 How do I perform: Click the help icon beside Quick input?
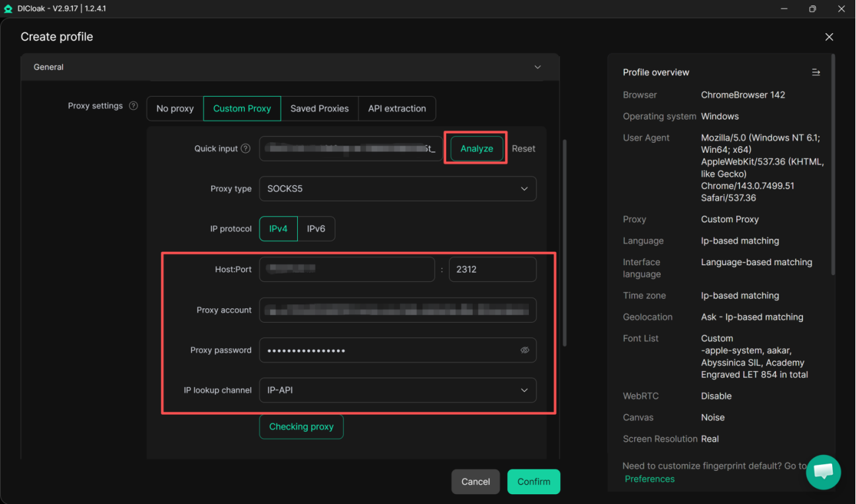tap(246, 149)
